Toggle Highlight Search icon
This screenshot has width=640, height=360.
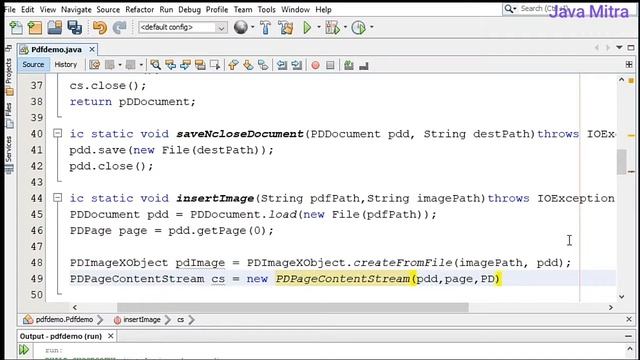click(200, 65)
